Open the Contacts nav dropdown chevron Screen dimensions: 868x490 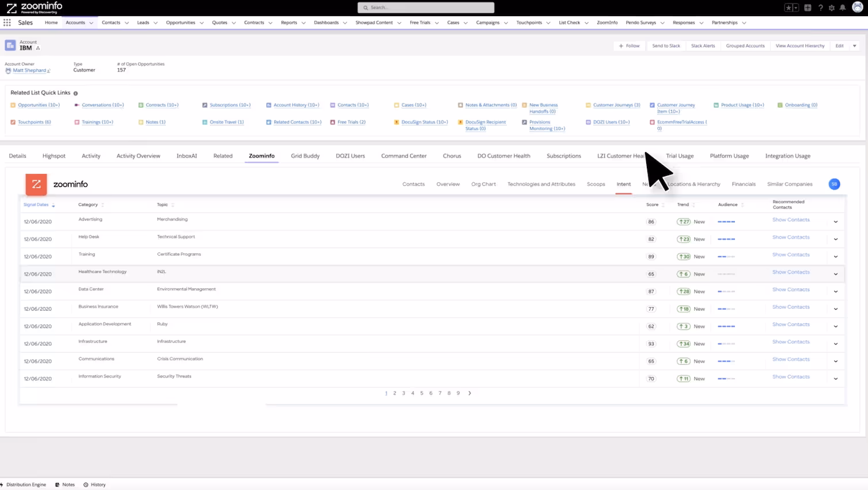[127, 23]
